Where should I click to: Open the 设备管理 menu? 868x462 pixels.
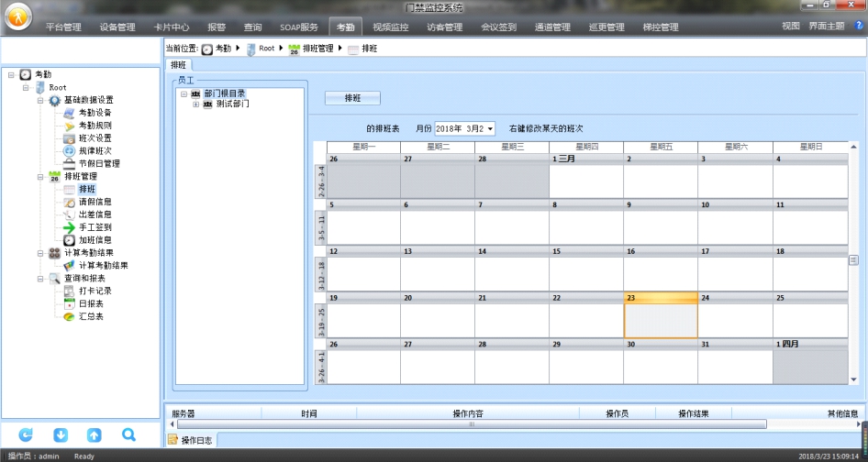coord(117,27)
